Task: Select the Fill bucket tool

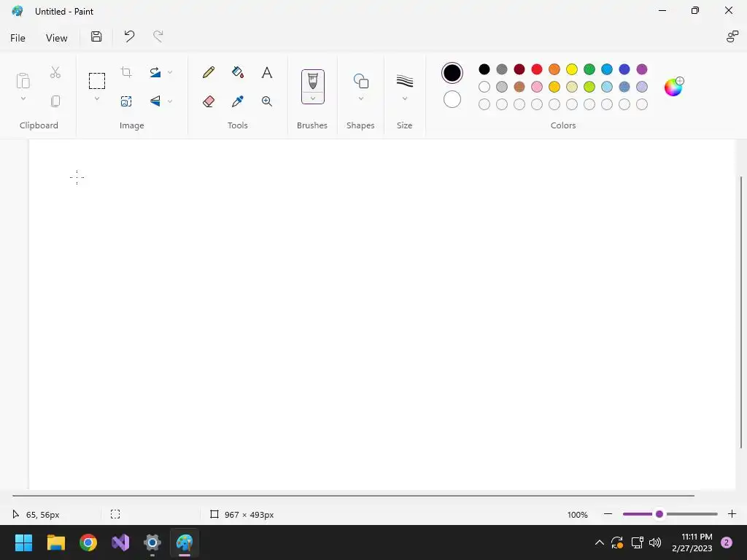Action: point(238,72)
